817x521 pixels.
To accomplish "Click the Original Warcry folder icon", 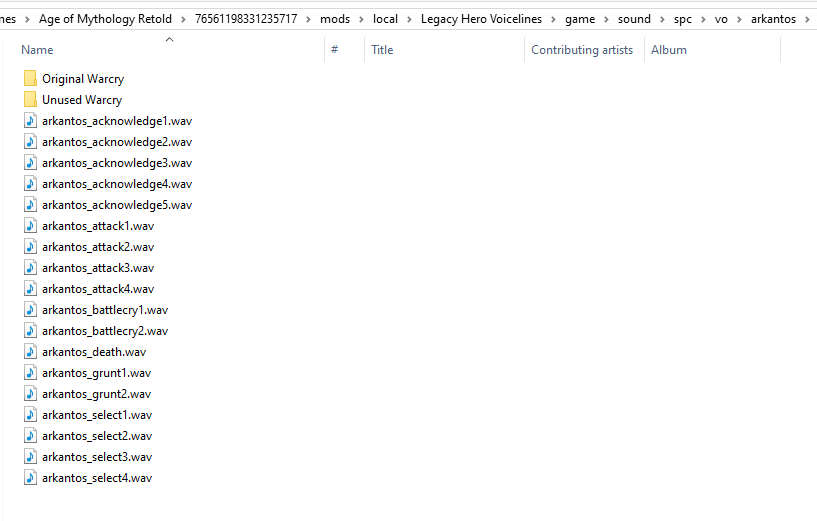I will coord(30,79).
